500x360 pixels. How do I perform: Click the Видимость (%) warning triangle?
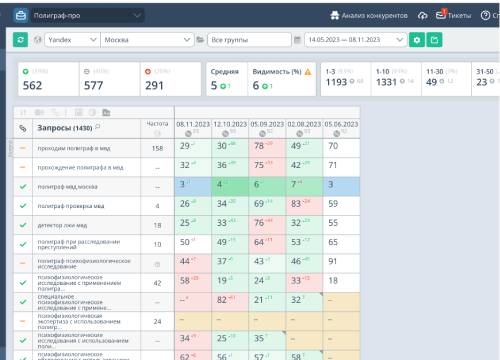(308, 72)
